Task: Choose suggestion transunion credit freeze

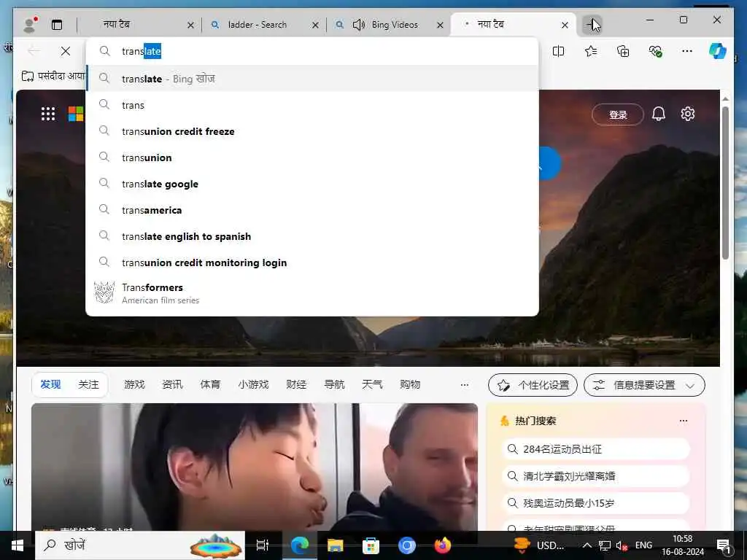Action: point(312,131)
